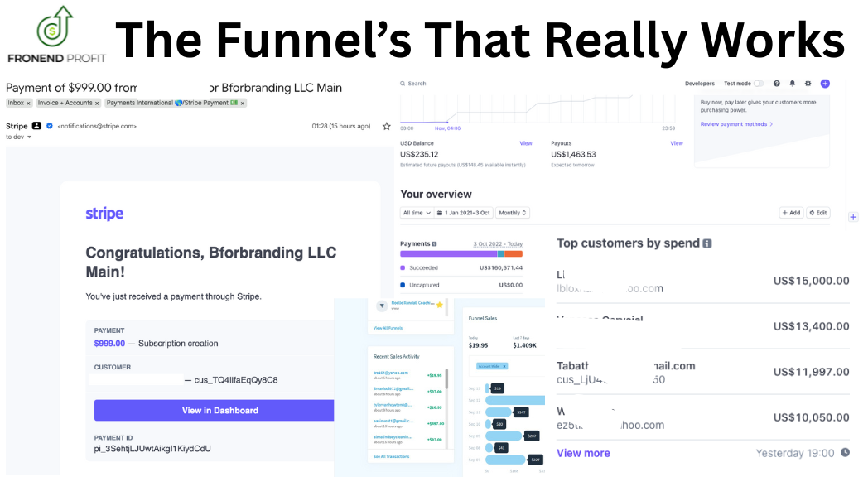This screenshot has height=477, width=868.
Task: Open the Monthly interval dropdown
Action: pos(513,213)
